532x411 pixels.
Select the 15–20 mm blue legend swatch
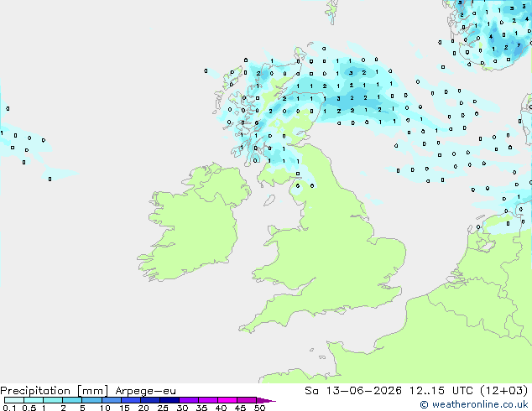130,400
